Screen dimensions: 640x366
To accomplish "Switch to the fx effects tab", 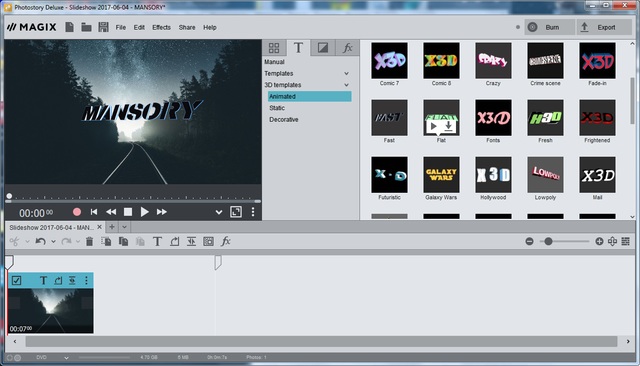I will [x=347, y=48].
